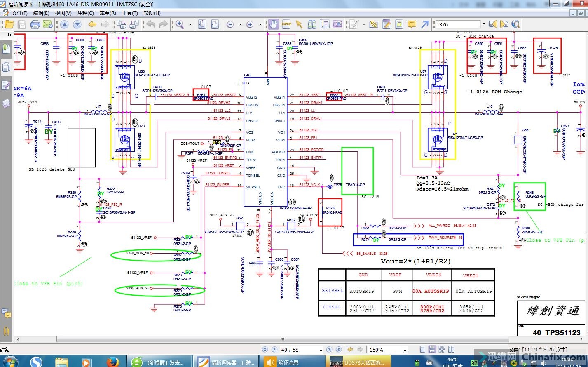Open Firefox from the taskbar
Screen dimensions: 588x367
tap(112, 362)
